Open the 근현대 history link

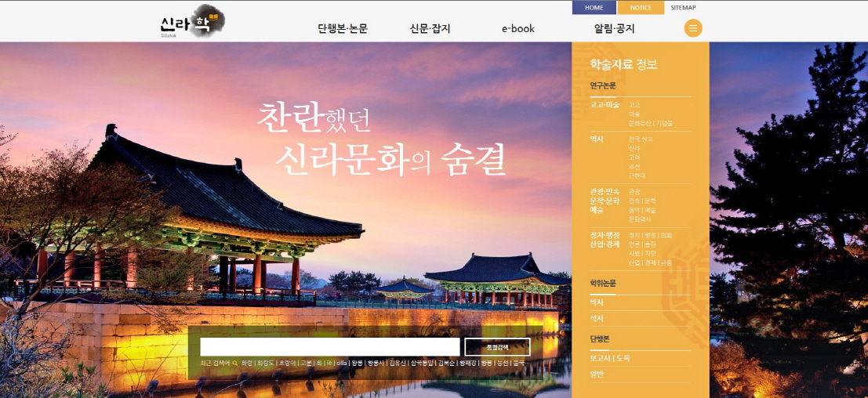(637, 175)
